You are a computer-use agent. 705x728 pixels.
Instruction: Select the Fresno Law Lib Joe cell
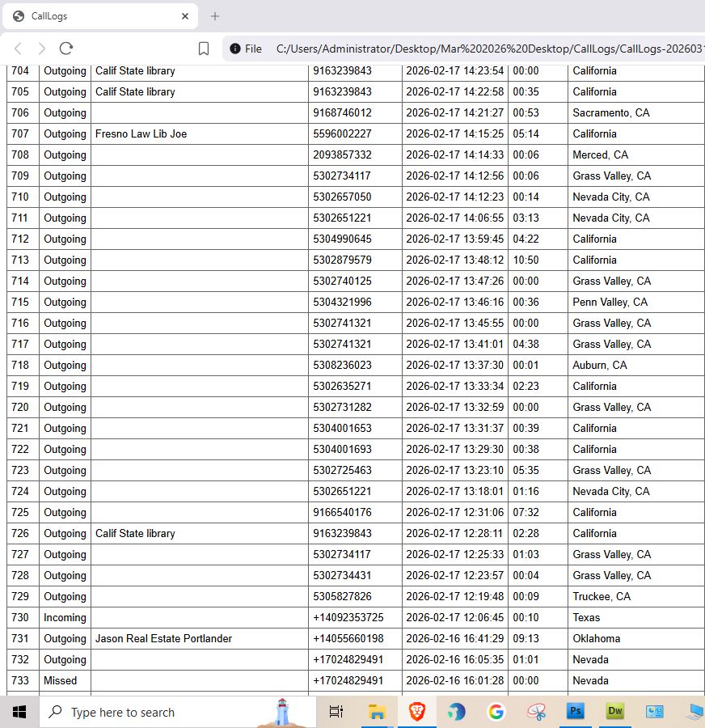(x=199, y=133)
